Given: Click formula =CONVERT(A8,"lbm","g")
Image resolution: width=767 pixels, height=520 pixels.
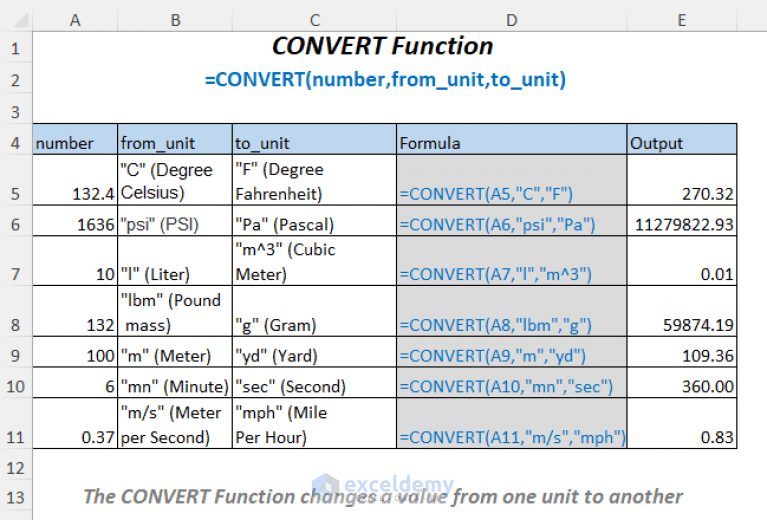Looking at the screenshot, I should (512, 311).
